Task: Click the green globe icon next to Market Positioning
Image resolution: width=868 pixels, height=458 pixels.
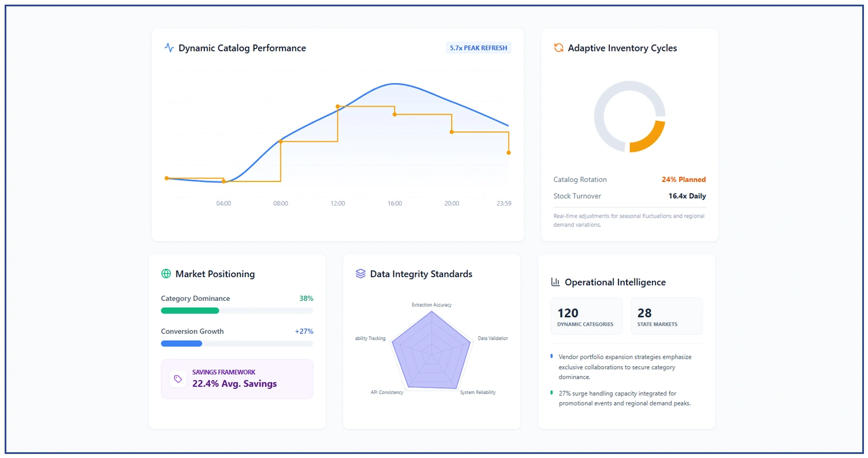Action: [x=166, y=274]
